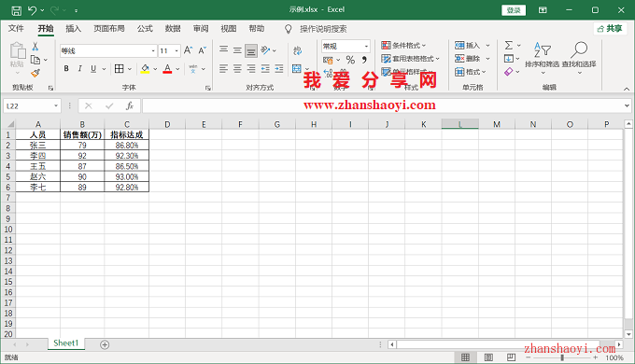
Task: Click the 插入 cells button
Action: pos(472,46)
